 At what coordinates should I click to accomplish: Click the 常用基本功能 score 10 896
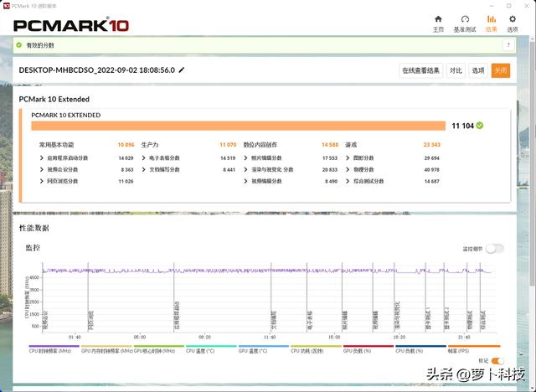(x=126, y=145)
